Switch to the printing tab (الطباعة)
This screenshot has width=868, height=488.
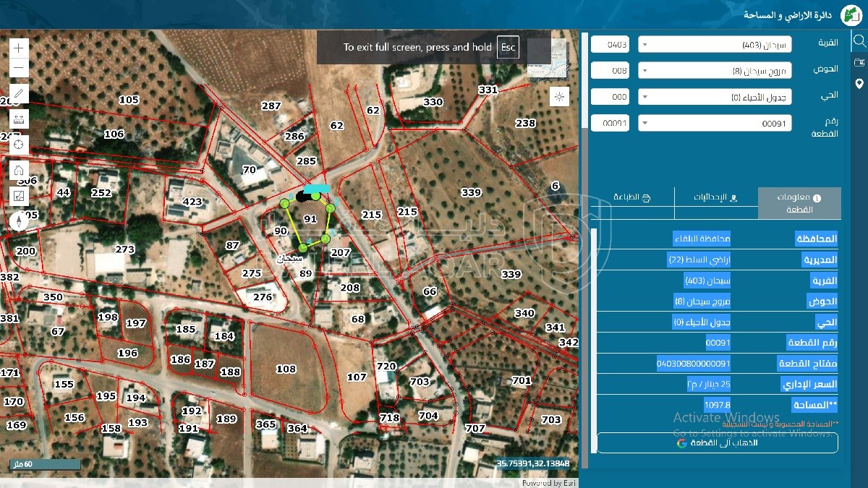632,197
